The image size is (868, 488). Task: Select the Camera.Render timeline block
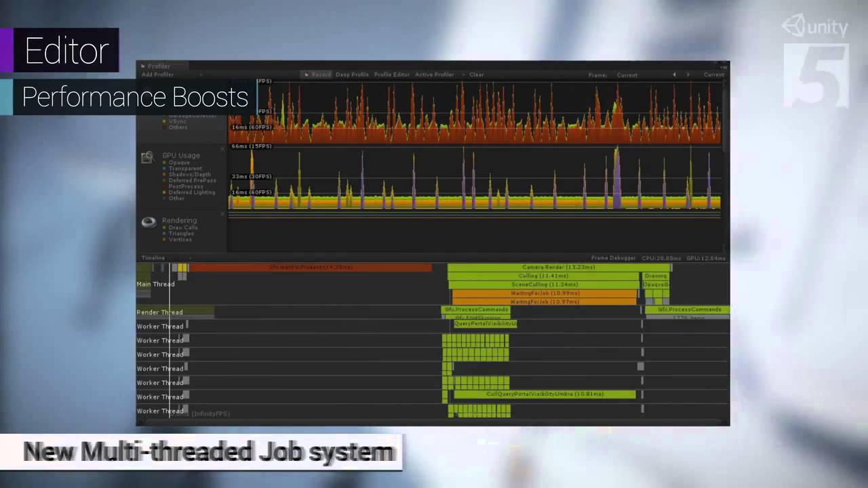pos(559,267)
